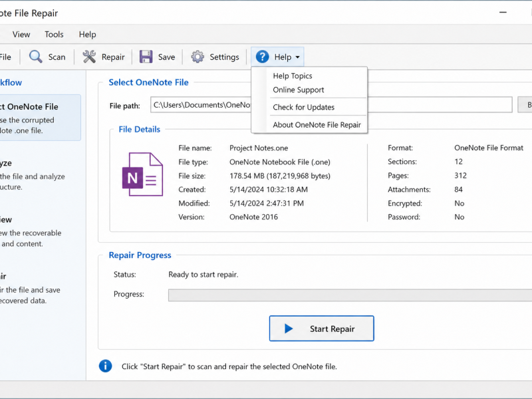532x399 pixels.
Task: Minimize the application window
Action: tap(503, 12)
